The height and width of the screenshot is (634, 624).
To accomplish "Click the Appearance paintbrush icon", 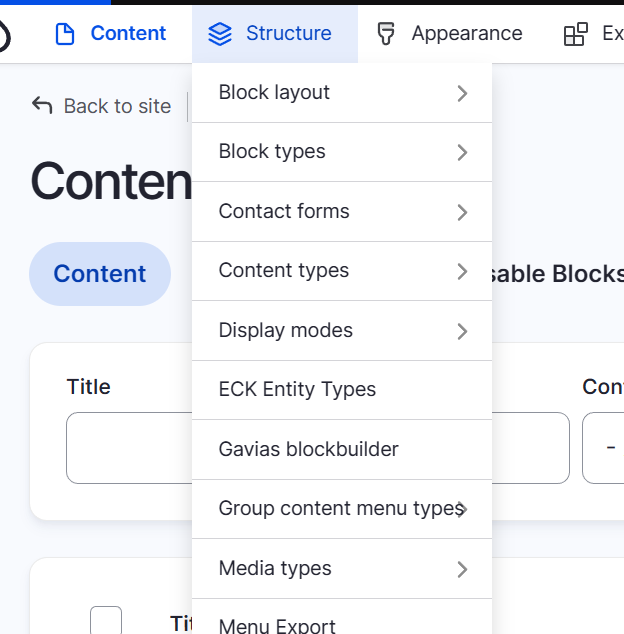I will pos(385,34).
